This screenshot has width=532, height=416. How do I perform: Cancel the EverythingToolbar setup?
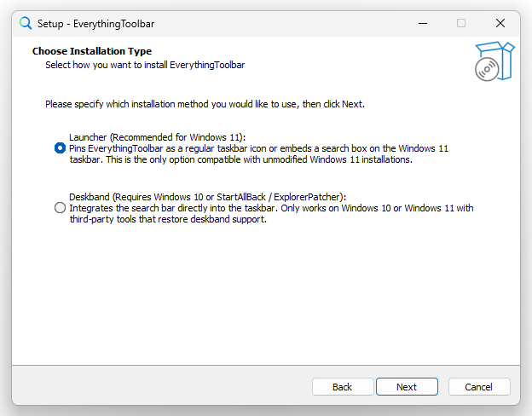[x=479, y=387]
